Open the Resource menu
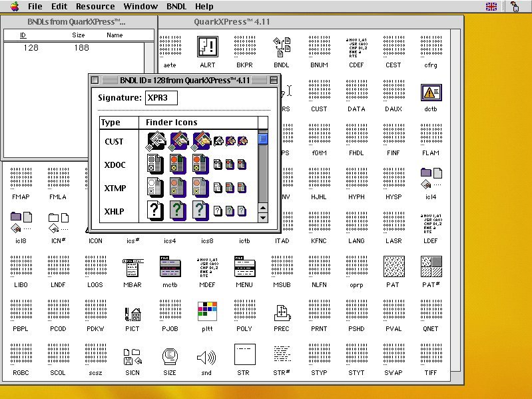 [95, 7]
